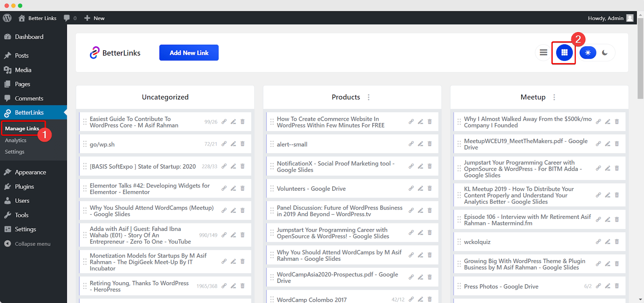Enable light mode sun toggle

[588, 53]
